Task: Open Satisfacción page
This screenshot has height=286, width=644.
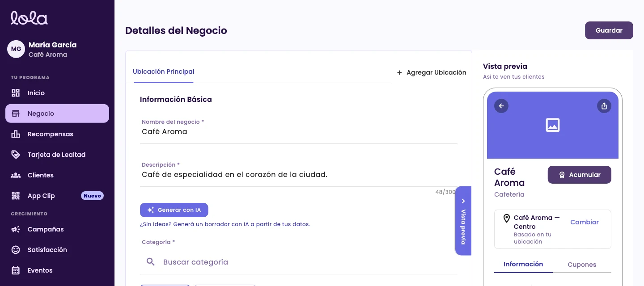Action: [57, 250]
